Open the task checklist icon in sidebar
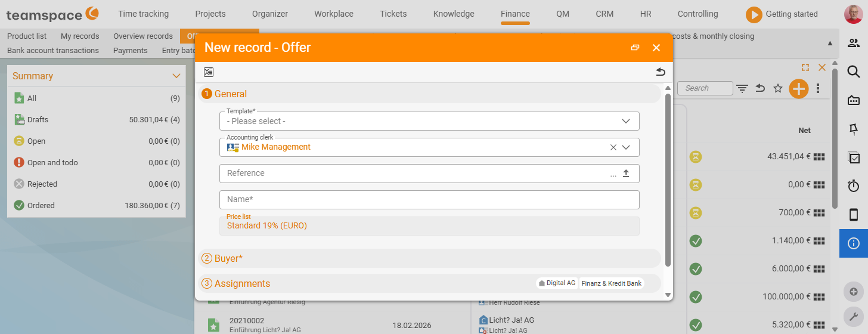This screenshot has height=334, width=868. 854,157
